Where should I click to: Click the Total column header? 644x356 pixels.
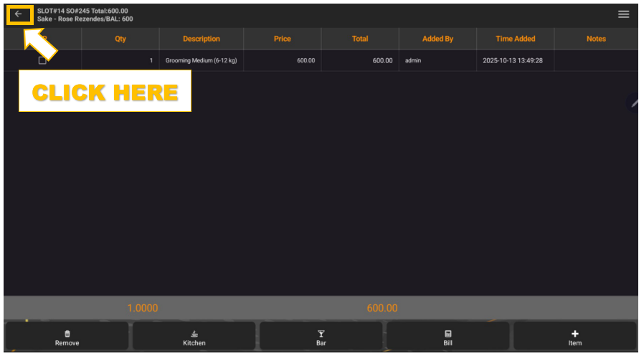pos(360,39)
